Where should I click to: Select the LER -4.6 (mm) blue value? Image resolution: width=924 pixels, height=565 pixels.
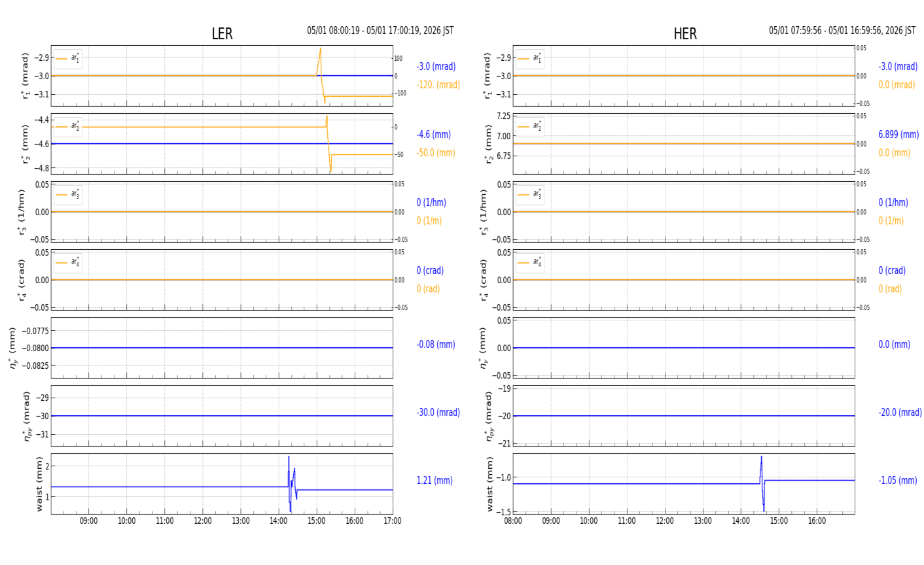coord(433,134)
